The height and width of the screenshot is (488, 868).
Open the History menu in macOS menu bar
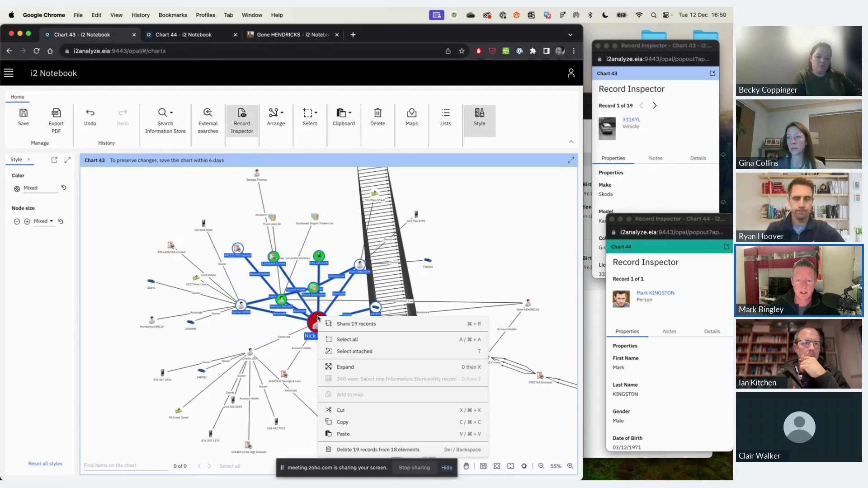141,15
